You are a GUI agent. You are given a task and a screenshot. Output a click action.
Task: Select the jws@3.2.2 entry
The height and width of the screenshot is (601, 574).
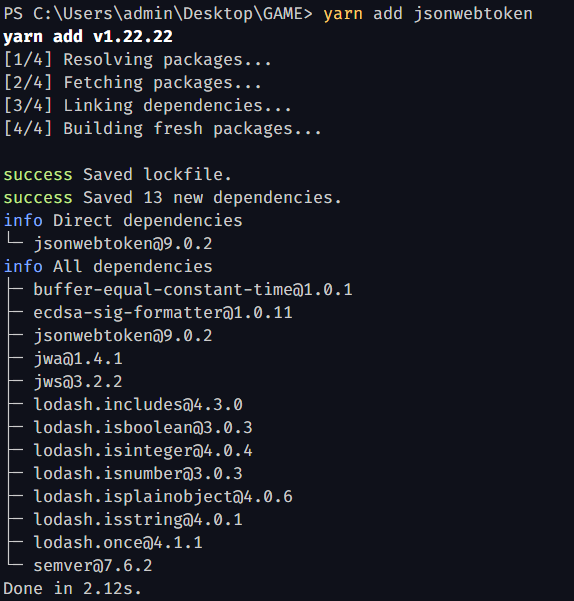(x=78, y=382)
